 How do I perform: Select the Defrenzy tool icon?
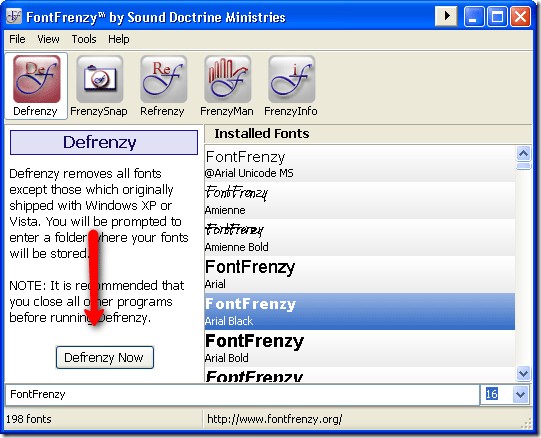[x=36, y=86]
